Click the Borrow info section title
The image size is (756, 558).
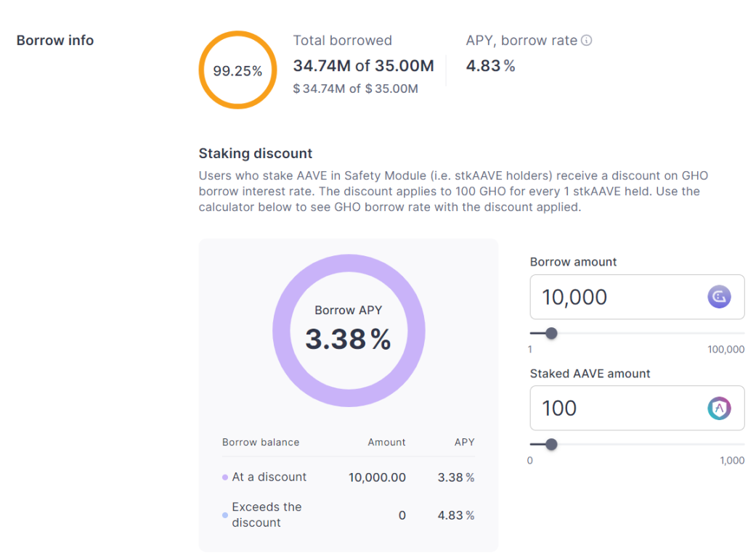click(x=54, y=40)
